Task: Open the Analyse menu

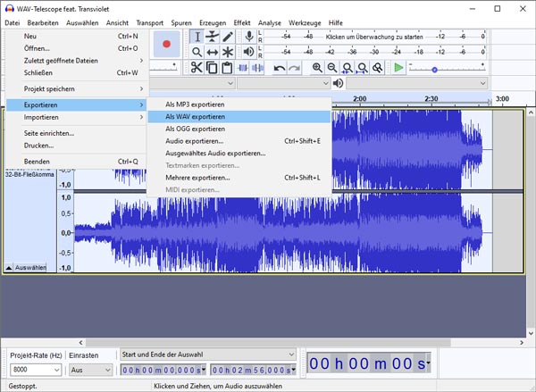Action: 270,23
